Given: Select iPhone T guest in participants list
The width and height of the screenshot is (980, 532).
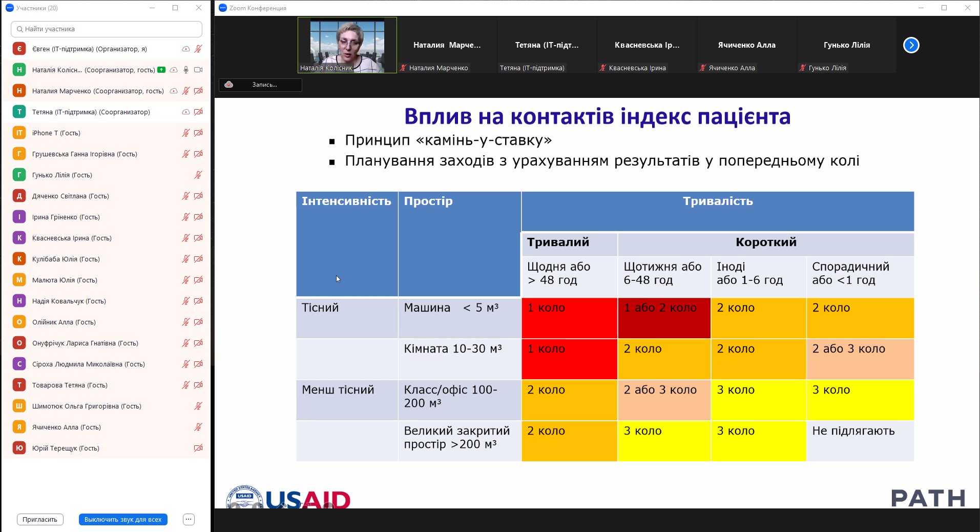Looking at the screenshot, I should (56, 133).
